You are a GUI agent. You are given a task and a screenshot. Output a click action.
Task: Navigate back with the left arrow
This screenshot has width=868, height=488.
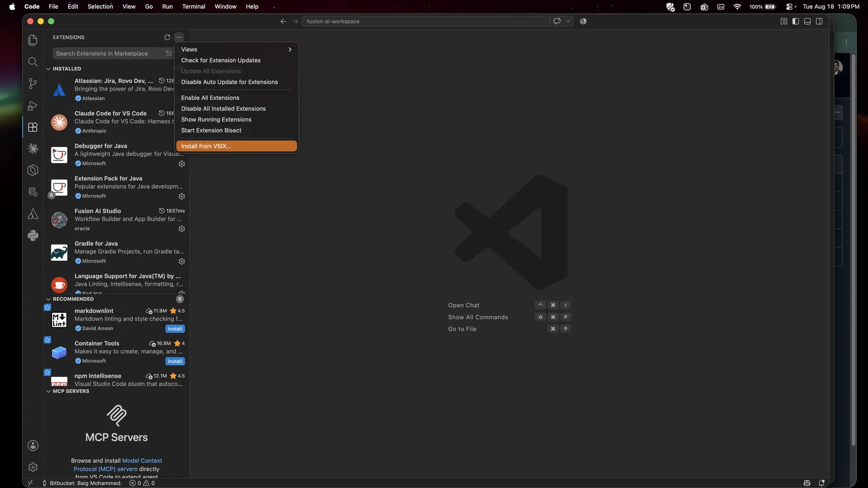point(283,21)
